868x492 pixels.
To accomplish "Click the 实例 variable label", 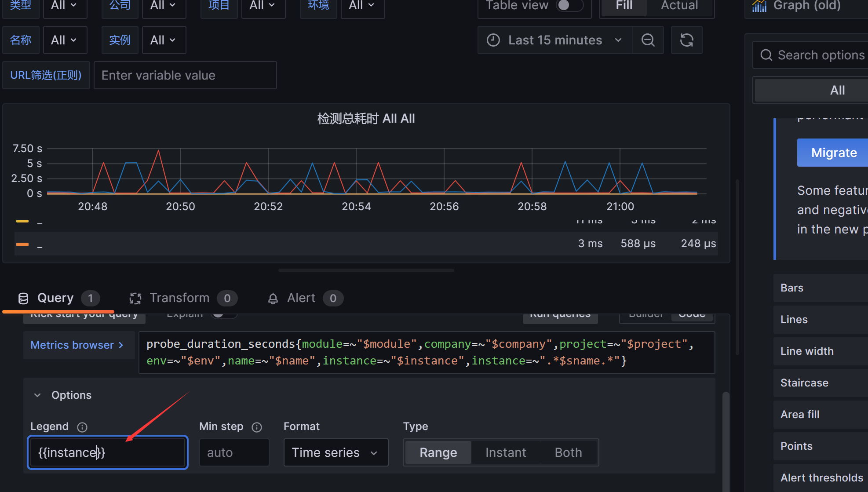I will coord(120,40).
